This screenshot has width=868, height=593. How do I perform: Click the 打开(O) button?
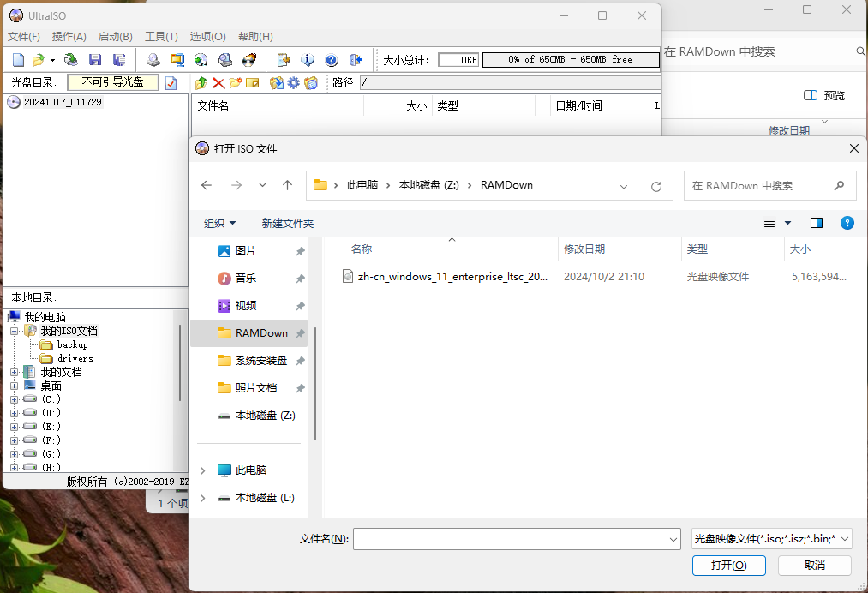[x=729, y=566]
